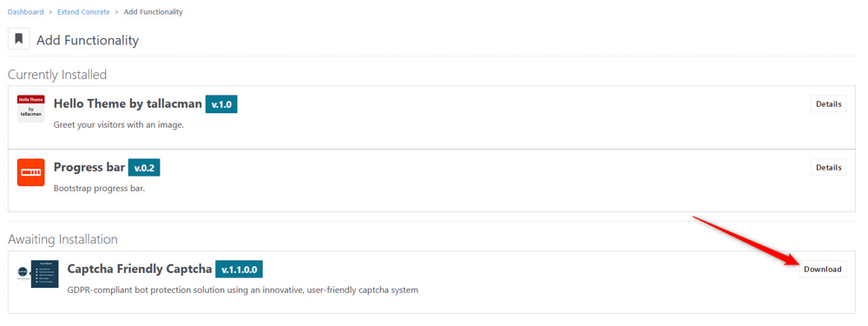Select the Hello Theme by tallacman title
The width and height of the screenshot is (868, 326).
128,103
